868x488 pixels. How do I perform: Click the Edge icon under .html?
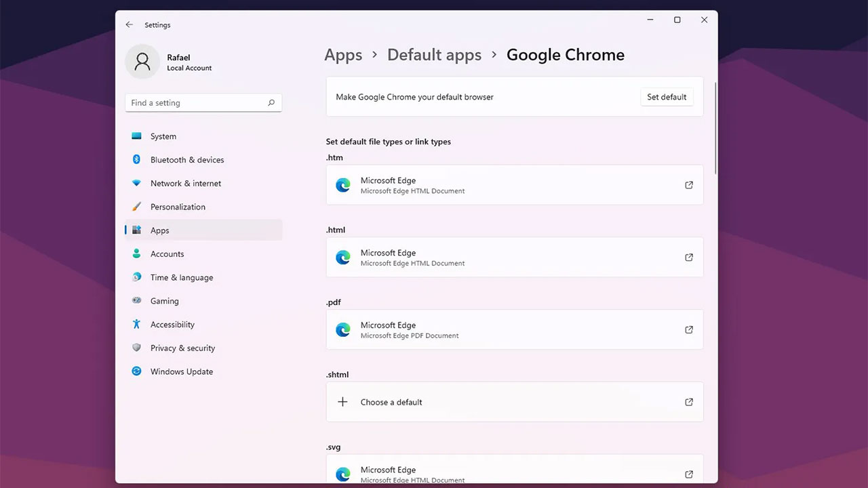pyautogui.click(x=343, y=258)
